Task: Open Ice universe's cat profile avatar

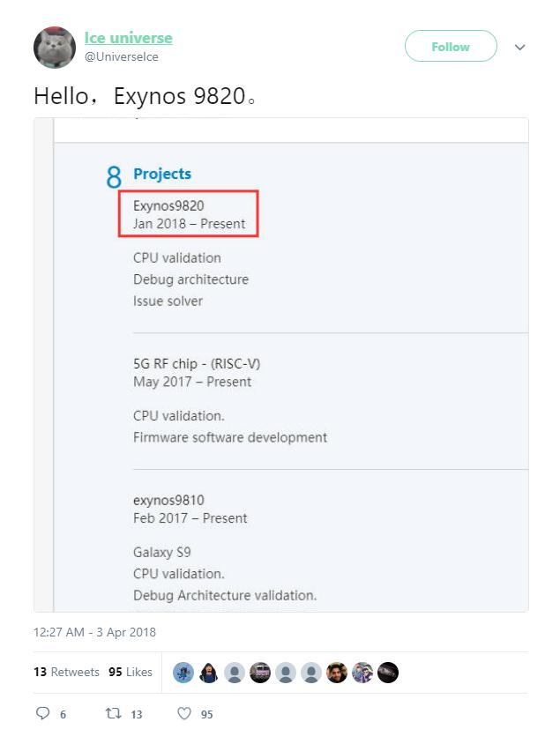Action: (55, 48)
